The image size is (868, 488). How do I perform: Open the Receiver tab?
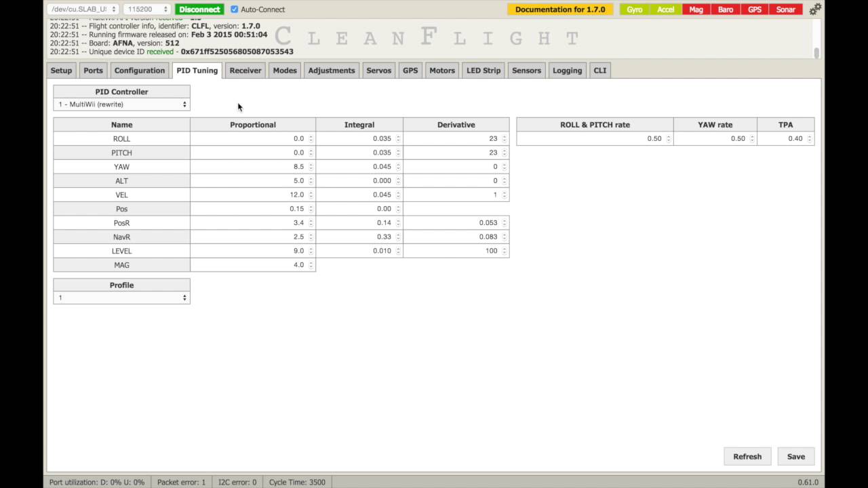point(245,70)
